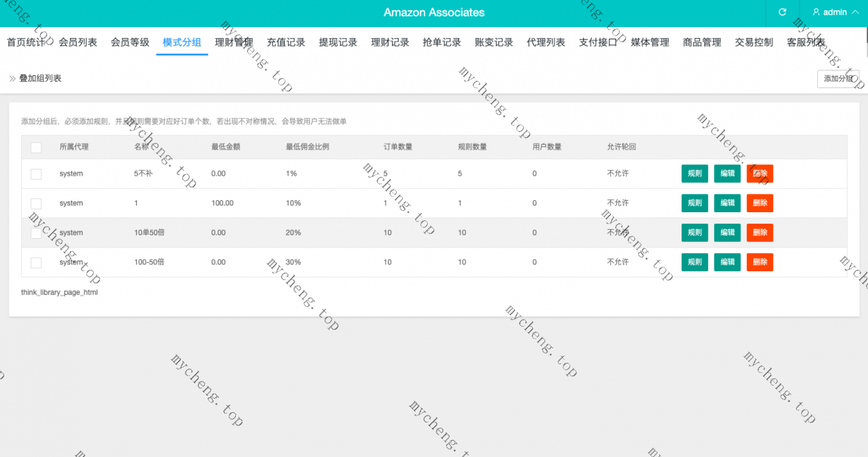Click the 100-50倍 name cell

(149, 262)
